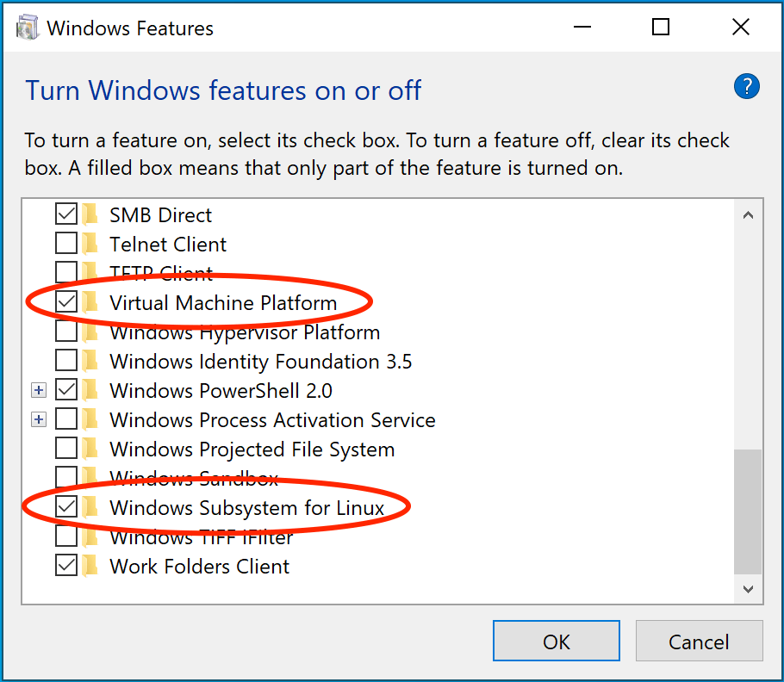Image resolution: width=784 pixels, height=682 pixels.
Task: Click the folder icon beside SMB Direct
Action: click(91, 214)
